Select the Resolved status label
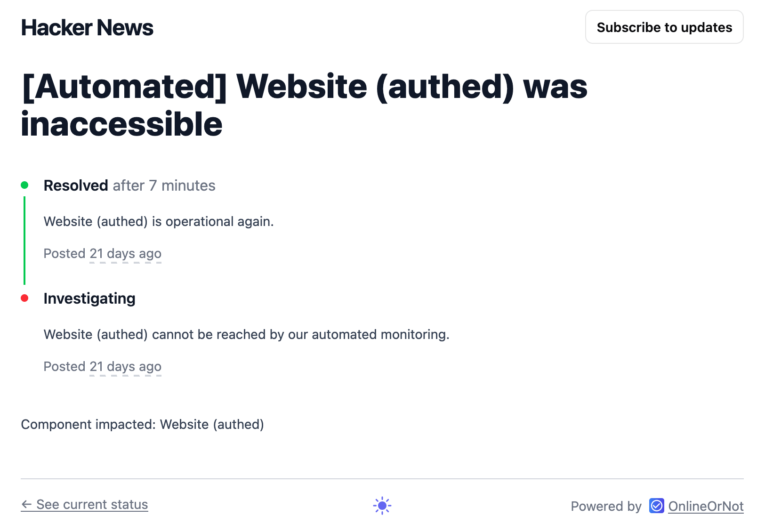 (76, 185)
